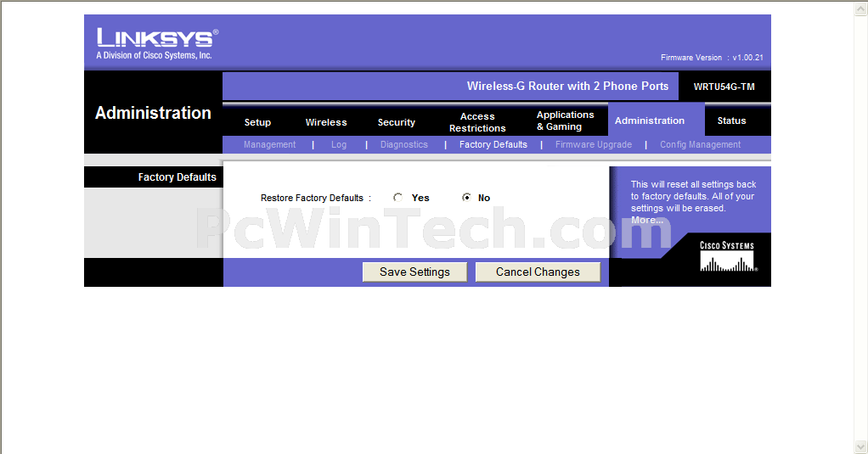Click the Wireless-G Router with 2 Phone Ports title
This screenshot has height=454, width=868.
(x=567, y=87)
